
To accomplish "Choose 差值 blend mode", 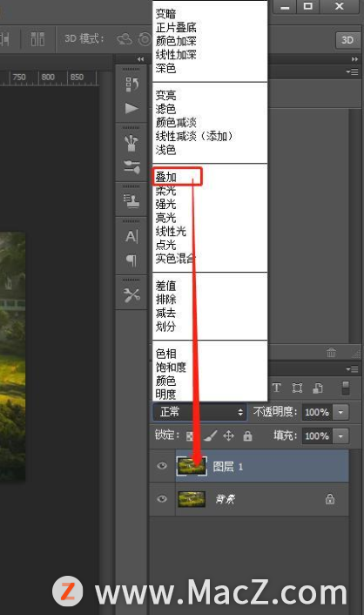I will 166,286.
